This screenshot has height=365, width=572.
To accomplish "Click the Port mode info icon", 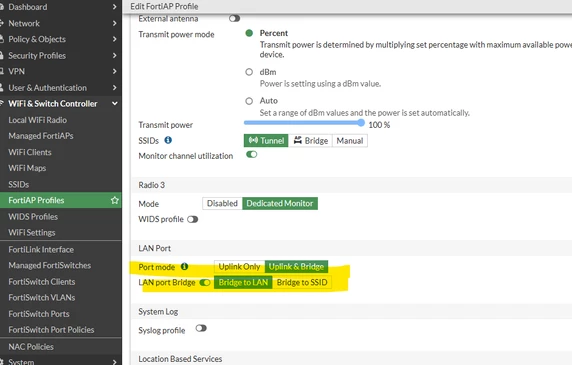I will point(185,267).
